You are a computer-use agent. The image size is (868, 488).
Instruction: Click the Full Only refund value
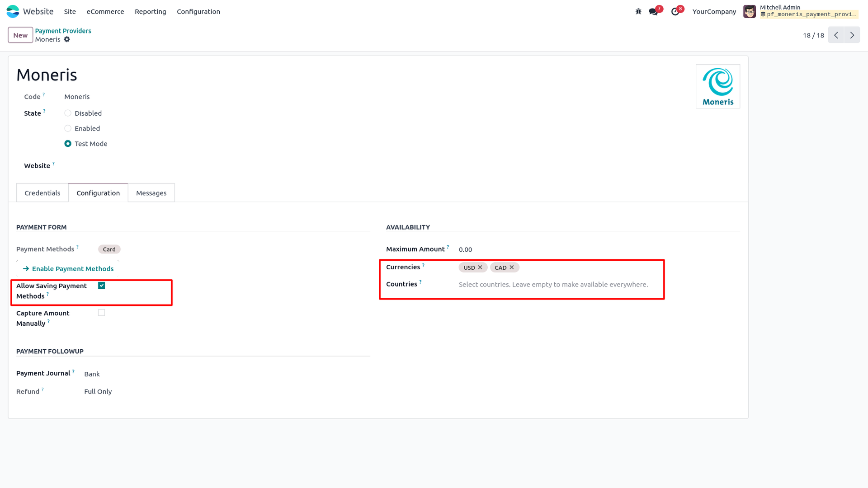pos(98,392)
